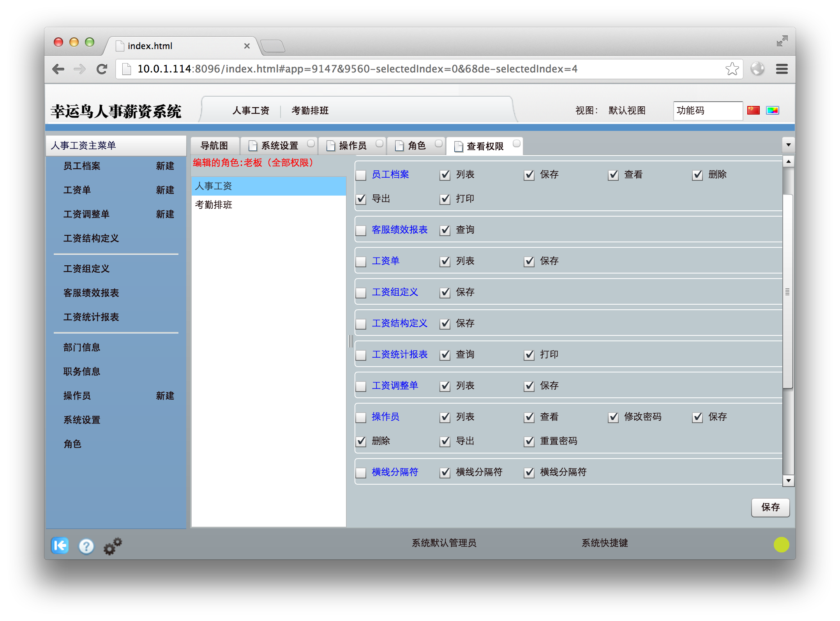Click 新建 next to 工资调整单

(x=165, y=214)
